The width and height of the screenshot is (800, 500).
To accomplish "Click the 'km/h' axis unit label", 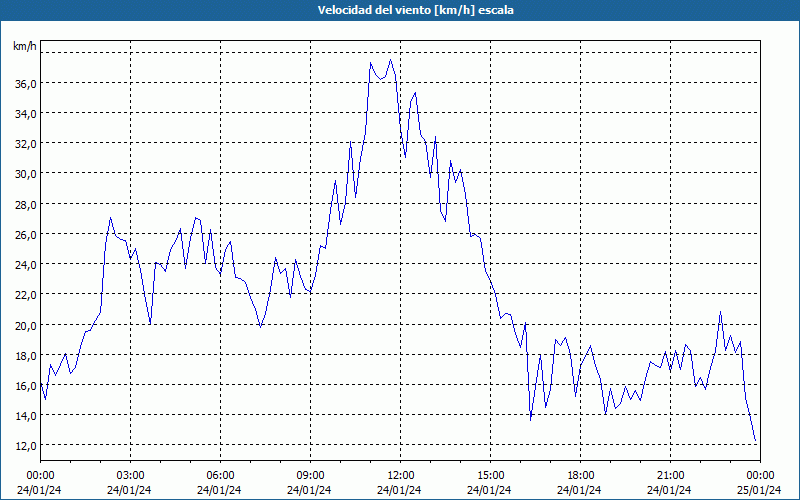I will pos(25,46).
